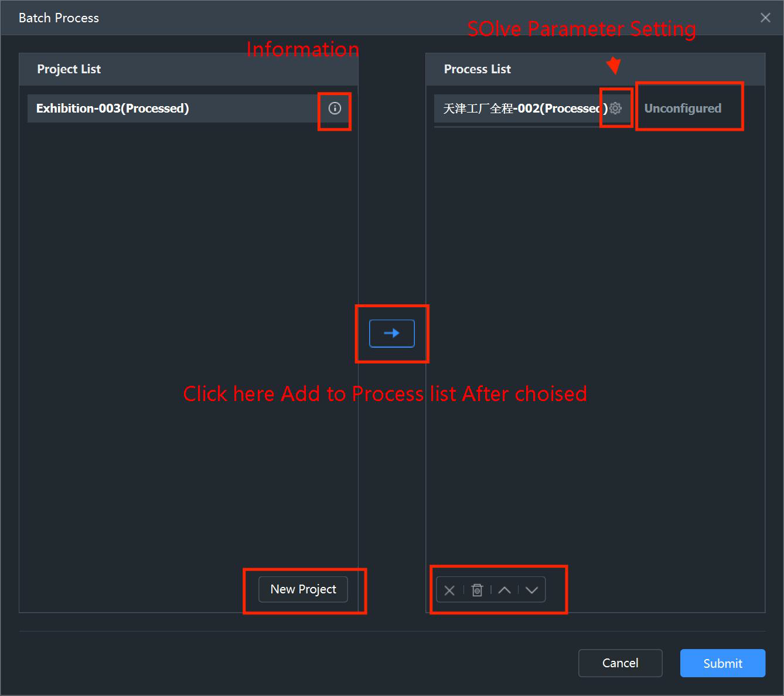Move process item down
Image resolution: width=784 pixels, height=696 pixels.
pyautogui.click(x=531, y=590)
